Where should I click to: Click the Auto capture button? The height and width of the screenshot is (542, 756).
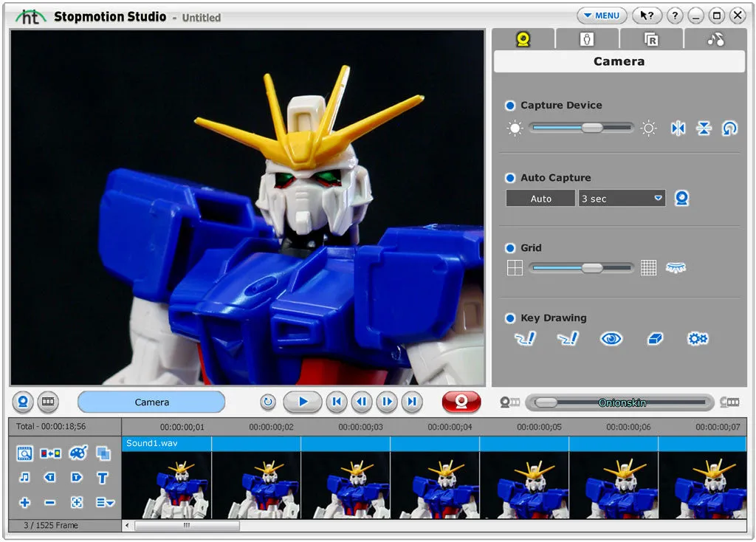point(540,198)
